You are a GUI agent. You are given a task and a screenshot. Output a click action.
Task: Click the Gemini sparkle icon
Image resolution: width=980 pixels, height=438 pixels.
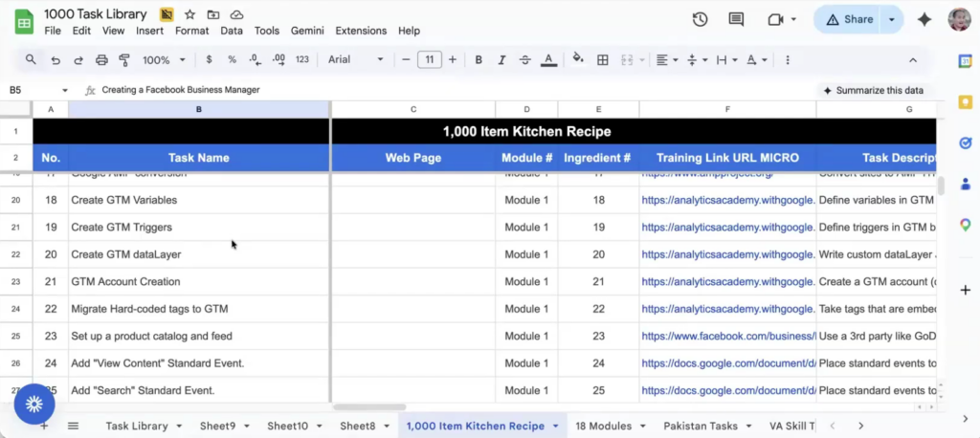[x=924, y=19]
